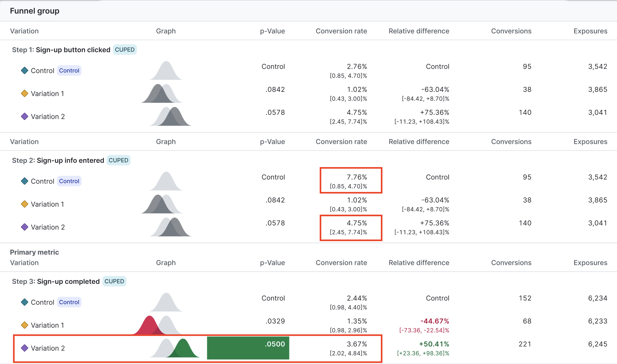
Task: Click the CUPED badge for Sign-up info entered
Action: (118, 160)
